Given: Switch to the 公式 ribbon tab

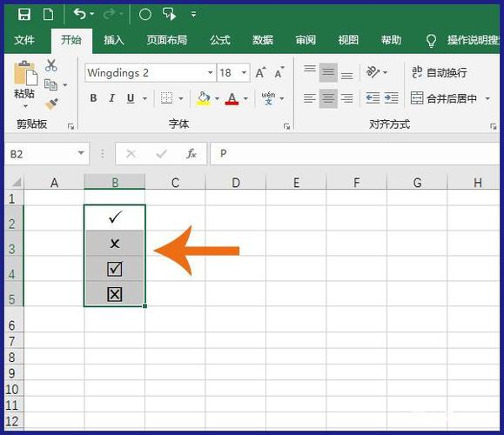Looking at the screenshot, I should click(220, 40).
